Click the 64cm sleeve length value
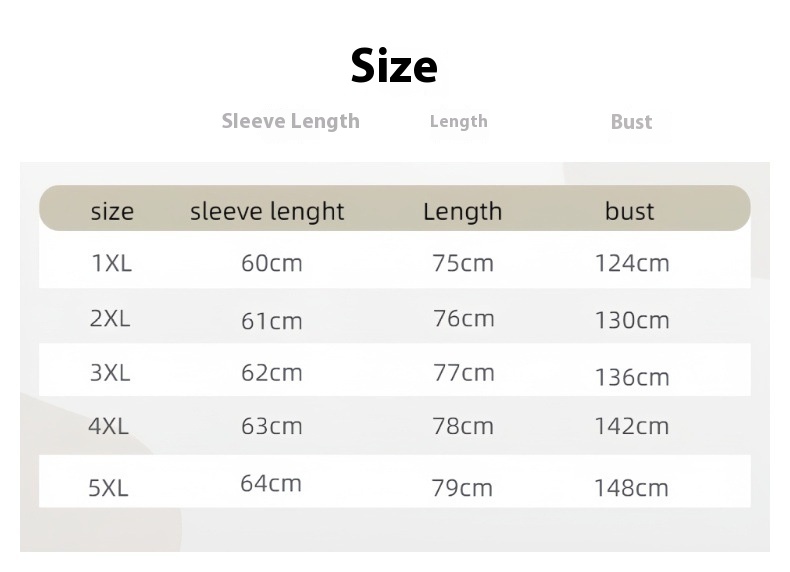The image size is (790, 572). tap(271, 483)
